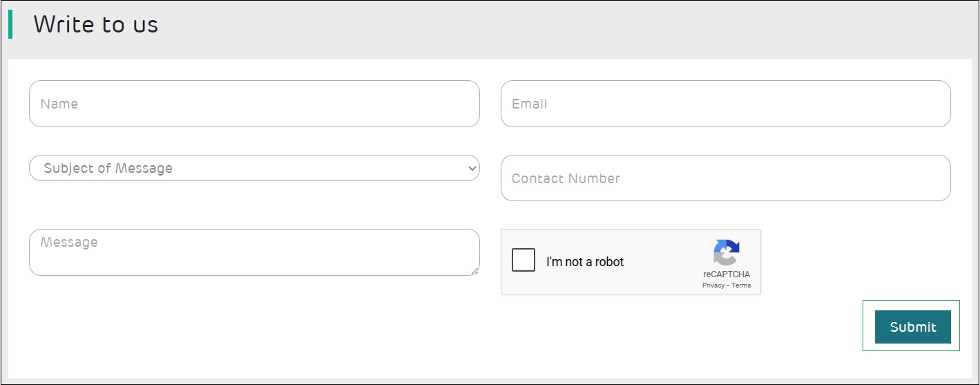Click empty white area below the Message box
980x385 pixels.
coord(254,325)
